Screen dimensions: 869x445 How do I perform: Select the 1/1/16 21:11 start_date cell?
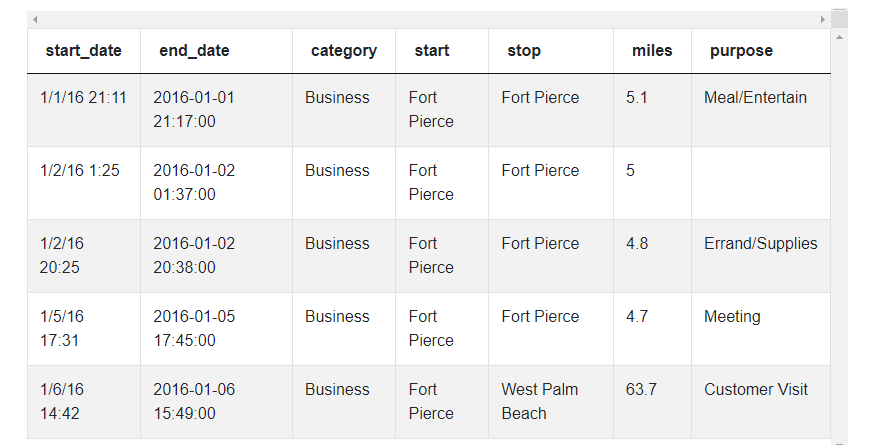(x=84, y=98)
